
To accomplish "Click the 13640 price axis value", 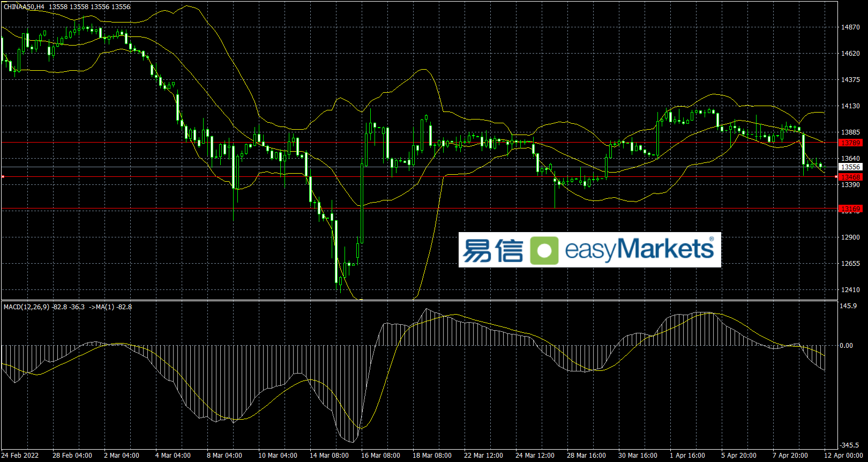I will (x=850, y=159).
